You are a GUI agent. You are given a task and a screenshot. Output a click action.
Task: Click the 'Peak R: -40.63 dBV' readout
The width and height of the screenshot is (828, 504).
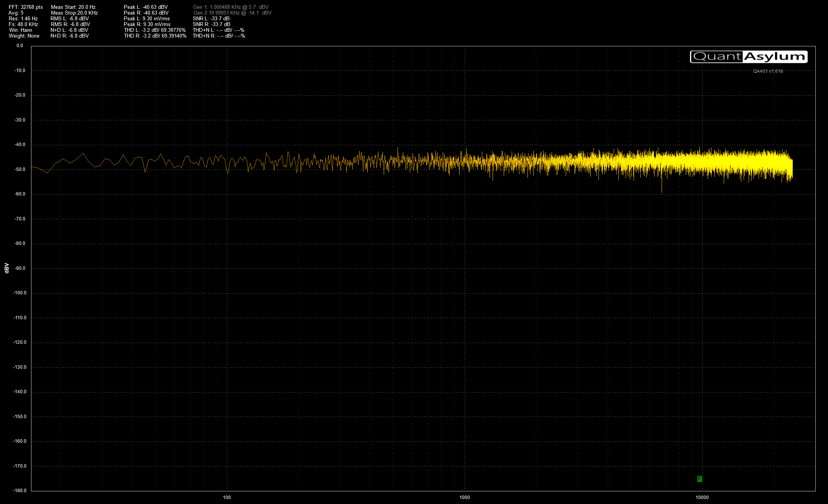coord(146,13)
